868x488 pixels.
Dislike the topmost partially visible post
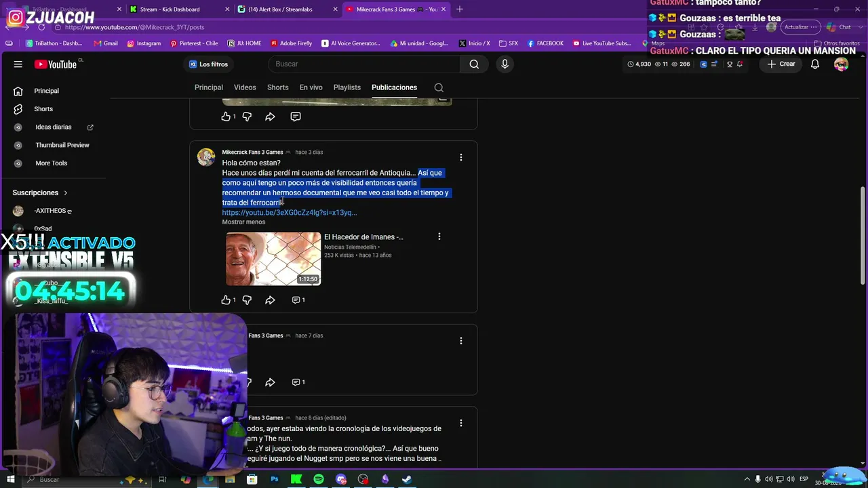247,117
